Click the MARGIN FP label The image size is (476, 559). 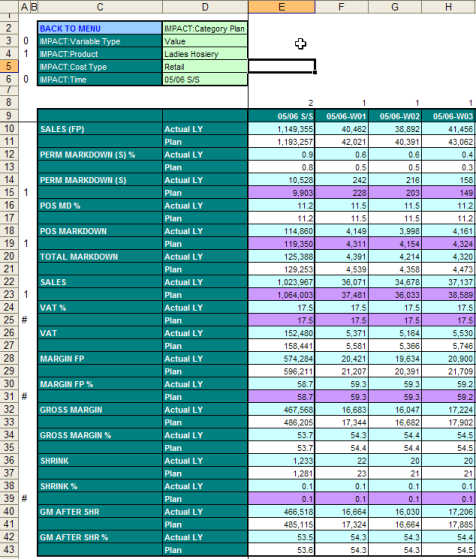(x=62, y=359)
